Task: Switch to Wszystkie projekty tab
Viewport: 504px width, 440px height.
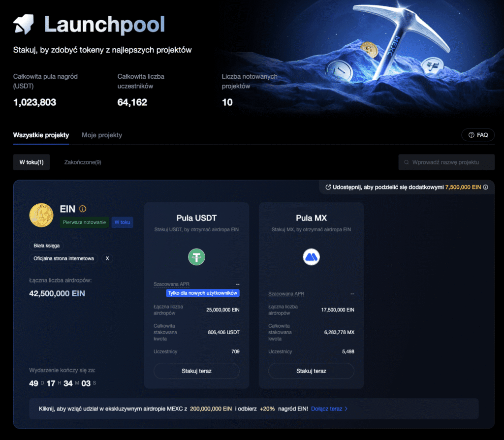Action: 41,135
